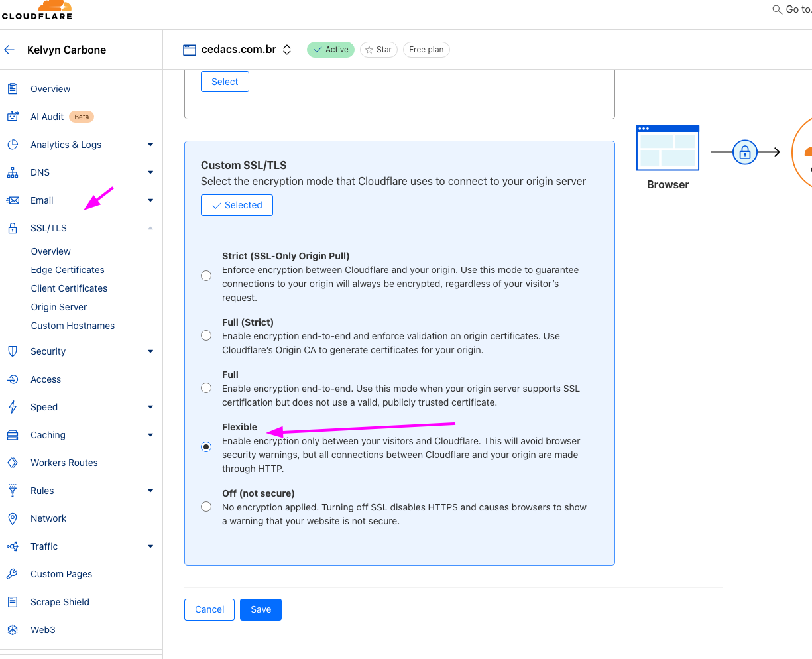This screenshot has width=812, height=659.
Task: Click the Speed lightning bolt icon
Action: coord(13,407)
